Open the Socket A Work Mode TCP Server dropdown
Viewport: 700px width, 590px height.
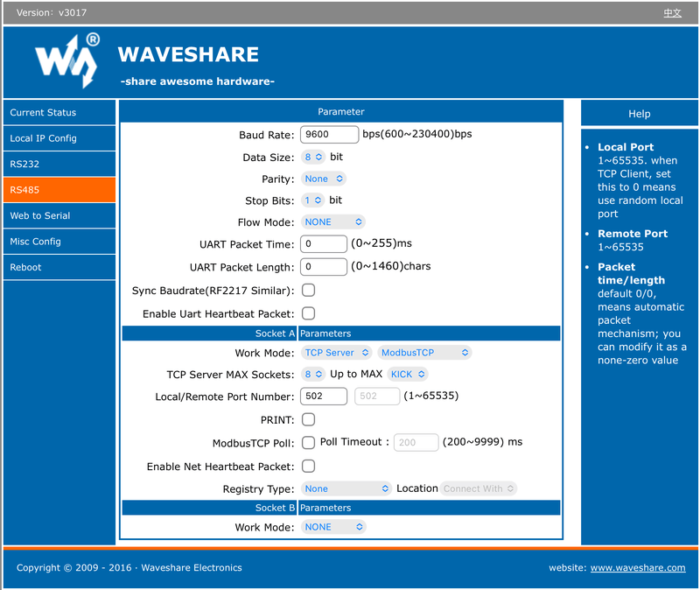click(x=337, y=353)
